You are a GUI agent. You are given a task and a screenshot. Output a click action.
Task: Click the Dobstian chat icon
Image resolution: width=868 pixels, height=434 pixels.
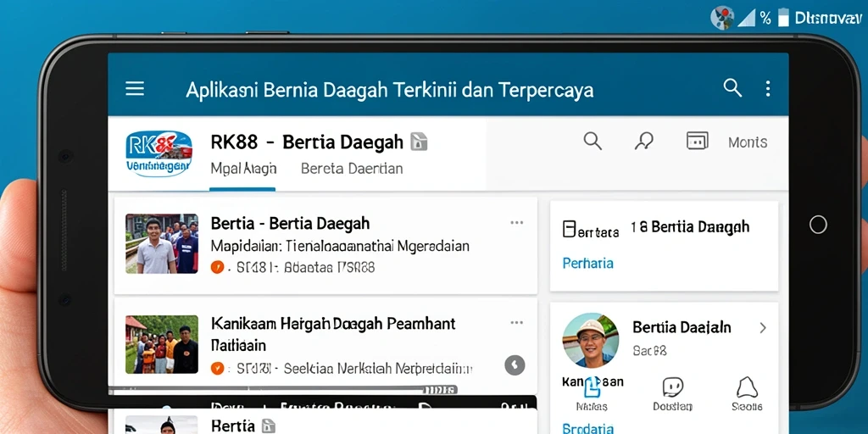[672, 387]
